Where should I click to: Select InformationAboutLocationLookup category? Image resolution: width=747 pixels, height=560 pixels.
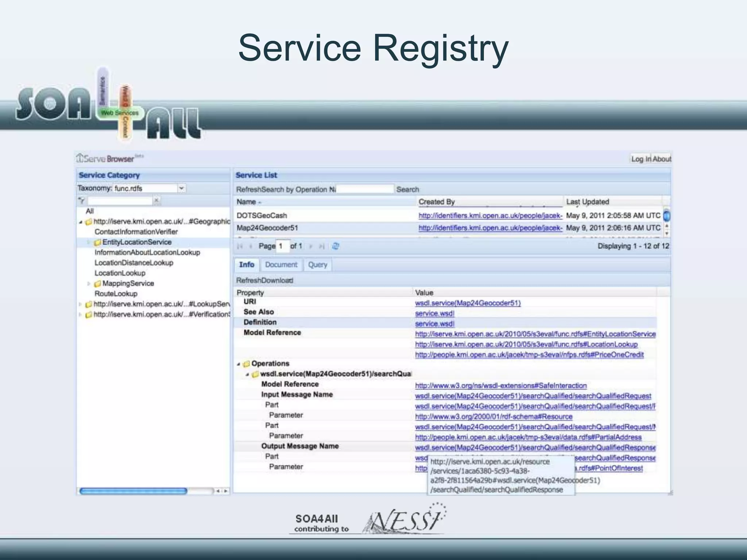pos(147,253)
